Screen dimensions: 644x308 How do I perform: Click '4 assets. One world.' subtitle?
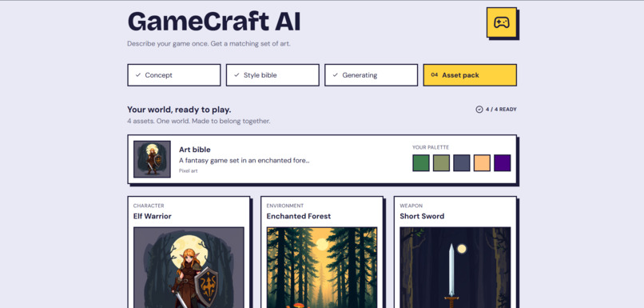point(199,122)
